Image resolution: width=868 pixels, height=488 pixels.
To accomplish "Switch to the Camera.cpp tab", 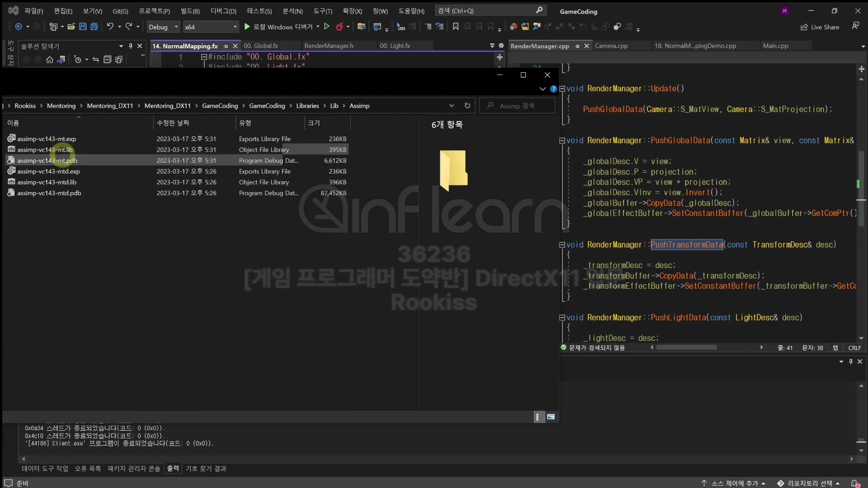I will [x=611, y=46].
